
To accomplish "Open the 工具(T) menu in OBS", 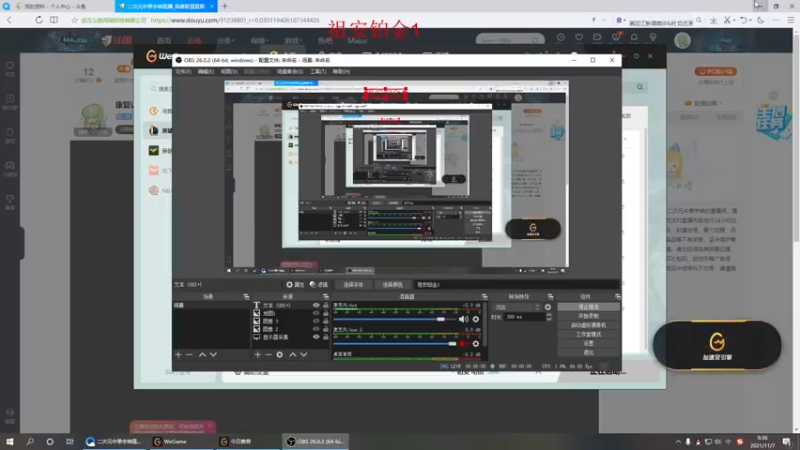I will (318, 71).
